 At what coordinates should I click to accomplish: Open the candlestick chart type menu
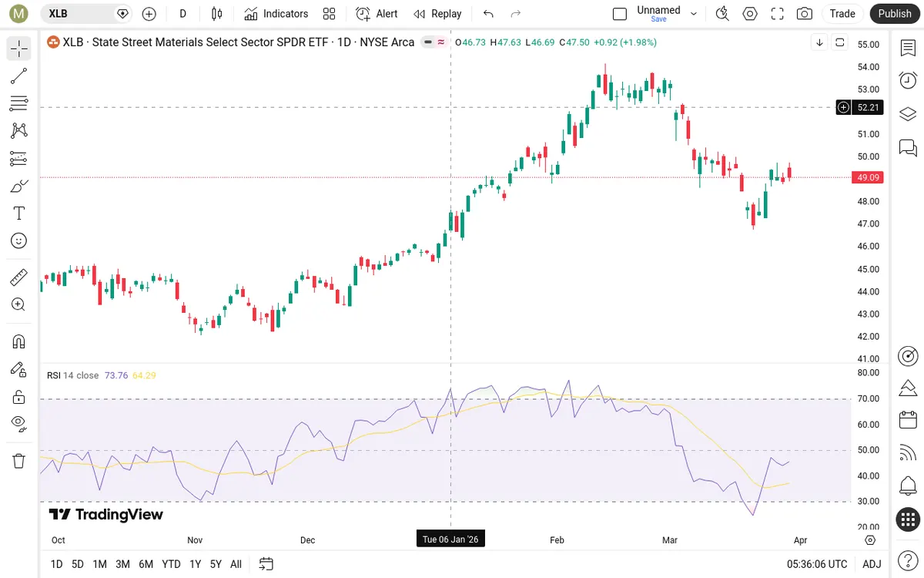(216, 13)
